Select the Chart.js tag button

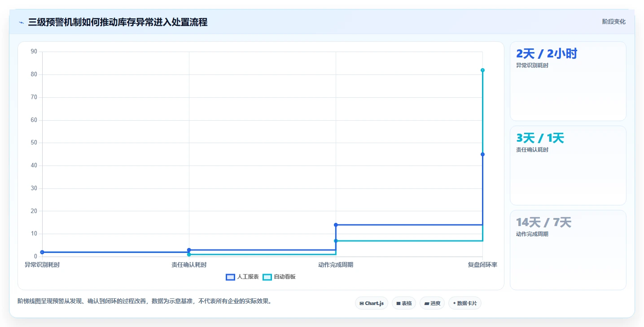[x=372, y=303]
